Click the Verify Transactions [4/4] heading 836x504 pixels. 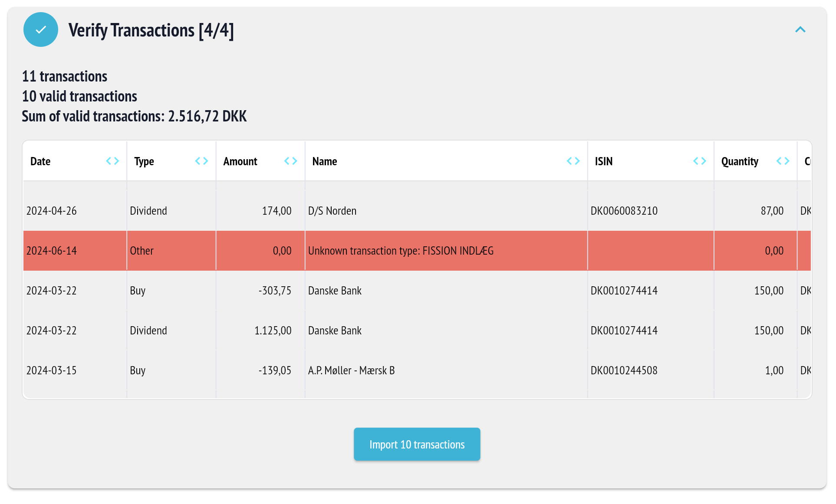[x=151, y=30]
